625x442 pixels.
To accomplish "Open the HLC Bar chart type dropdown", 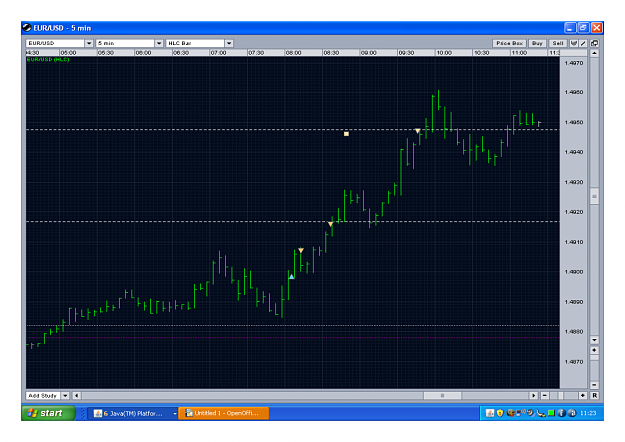I will click(x=229, y=43).
